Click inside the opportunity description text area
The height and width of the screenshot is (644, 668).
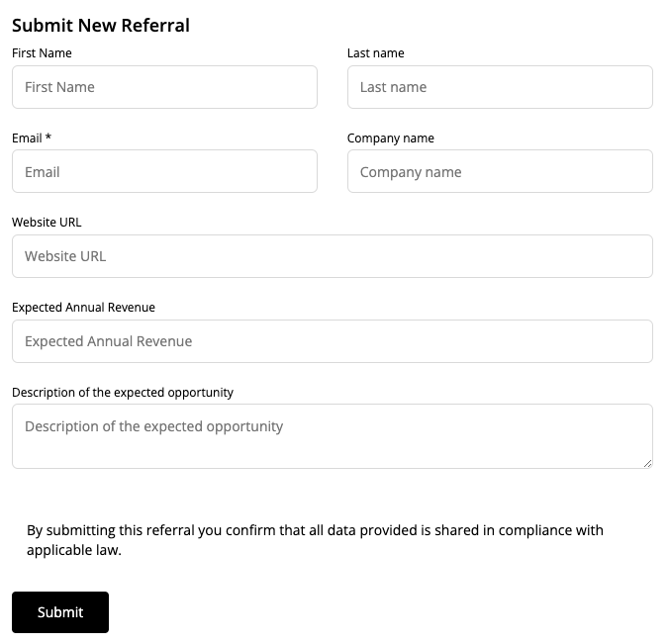tap(332, 435)
